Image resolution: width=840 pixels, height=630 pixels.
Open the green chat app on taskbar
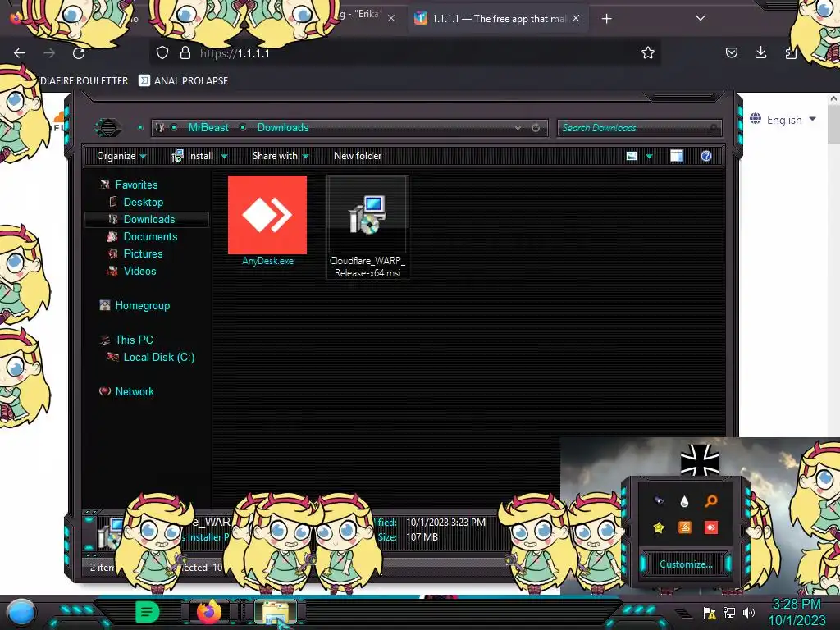tap(147, 612)
